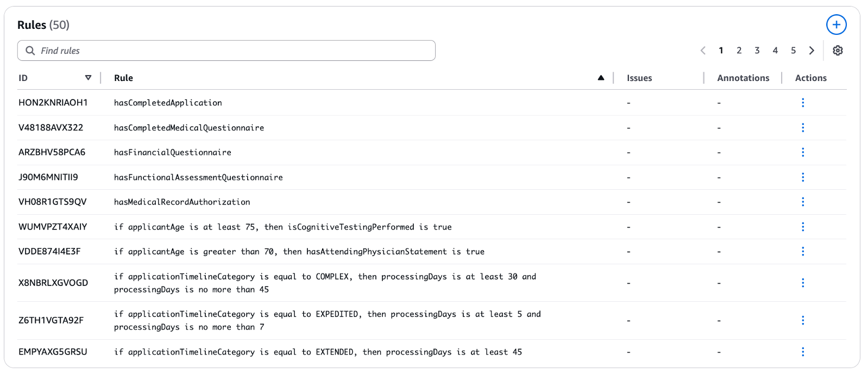Viewport: 868px width, 373px height.
Task: Jump to page 5
Action: pyautogui.click(x=793, y=51)
